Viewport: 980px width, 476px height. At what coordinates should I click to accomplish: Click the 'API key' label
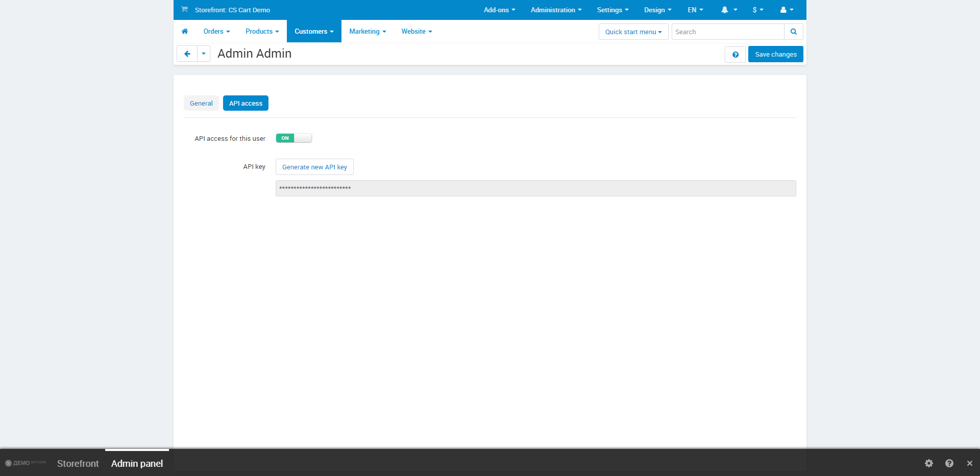[x=254, y=167]
